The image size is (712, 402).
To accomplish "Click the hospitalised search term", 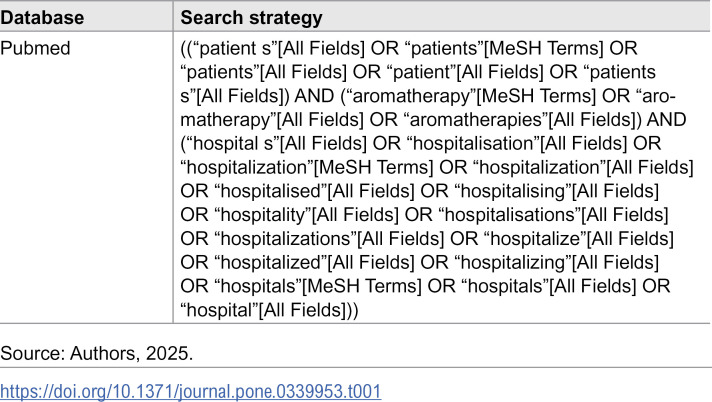I will (x=273, y=191).
